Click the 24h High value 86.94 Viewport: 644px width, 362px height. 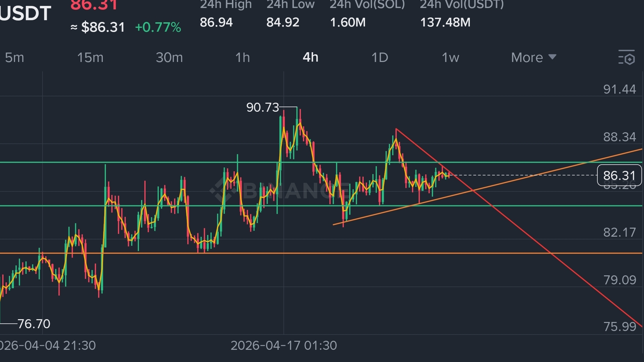216,22
